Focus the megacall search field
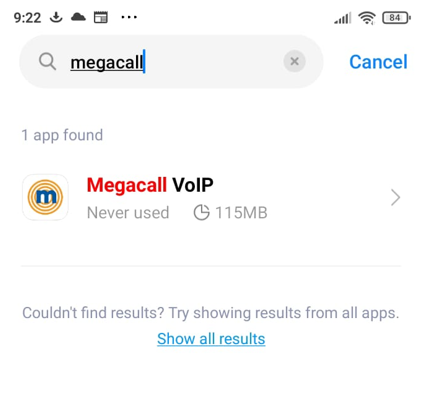Screen dimensions: 427x407 (x=171, y=62)
